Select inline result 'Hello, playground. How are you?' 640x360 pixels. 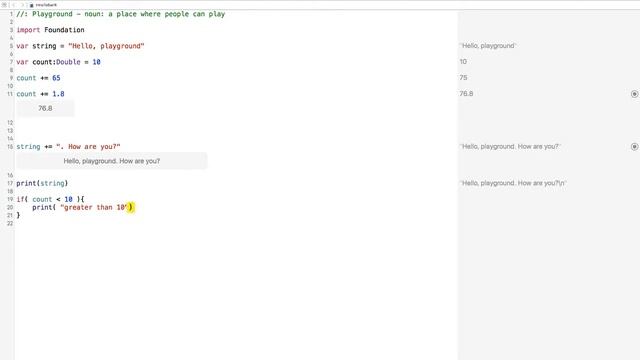112,161
